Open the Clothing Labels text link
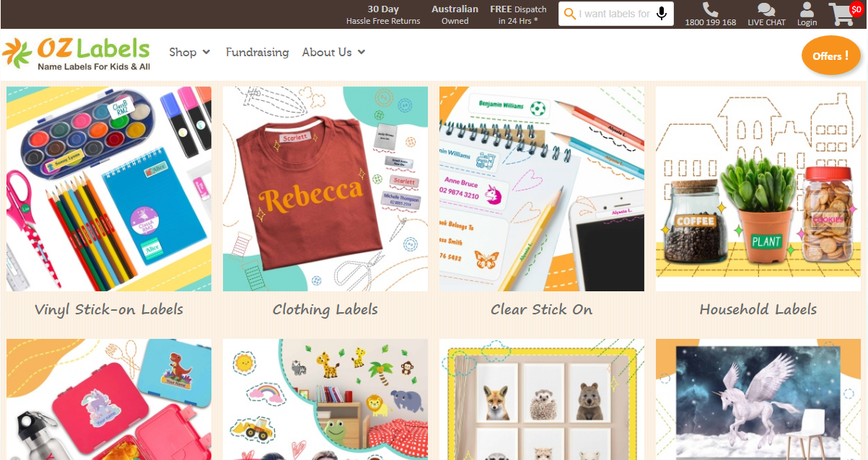Viewport: 868px width, 460px height. (x=325, y=309)
